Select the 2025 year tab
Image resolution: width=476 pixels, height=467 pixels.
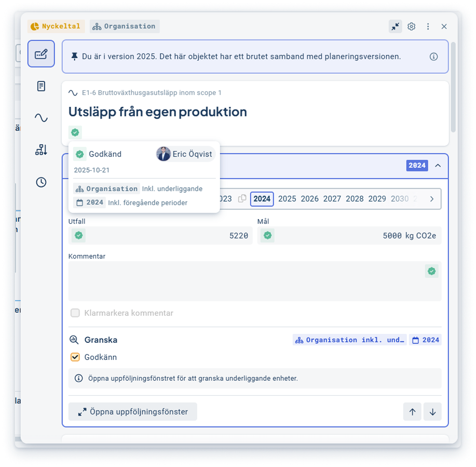click(x=287, y=199)
